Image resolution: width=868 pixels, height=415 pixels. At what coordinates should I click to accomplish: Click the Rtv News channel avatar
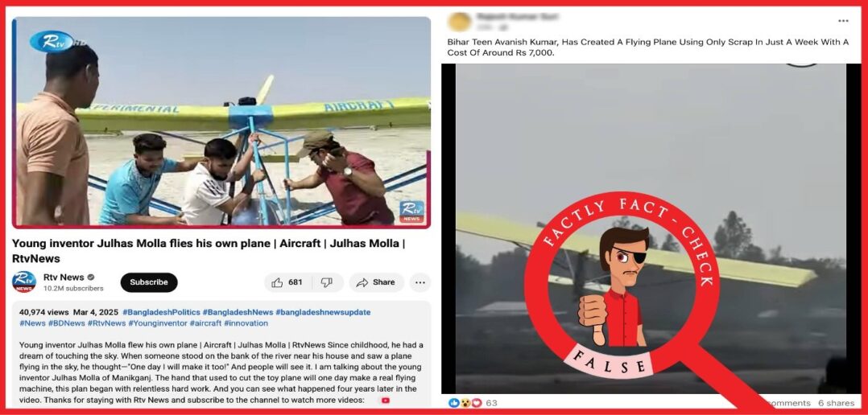(24, 281)
